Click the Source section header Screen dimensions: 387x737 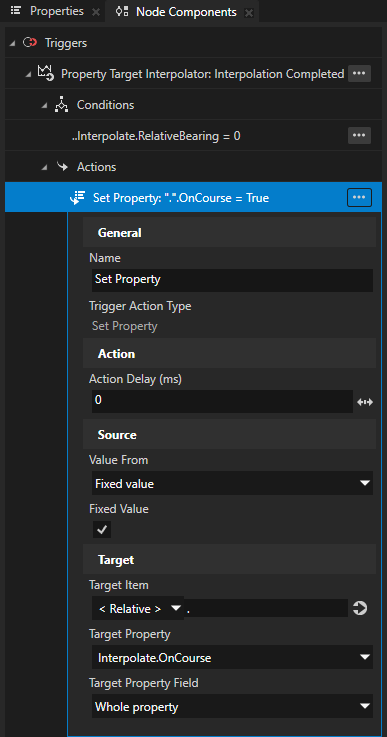229,435
